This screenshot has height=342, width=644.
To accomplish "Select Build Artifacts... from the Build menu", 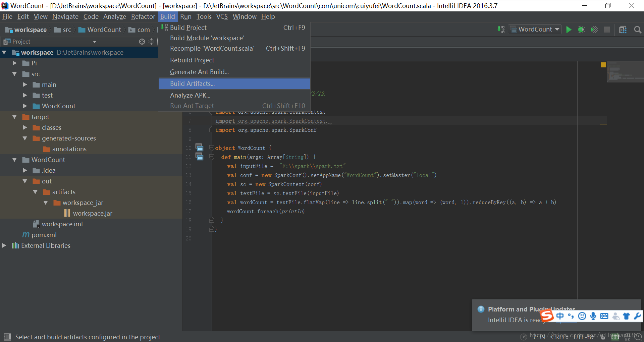I will click(234, 83).
